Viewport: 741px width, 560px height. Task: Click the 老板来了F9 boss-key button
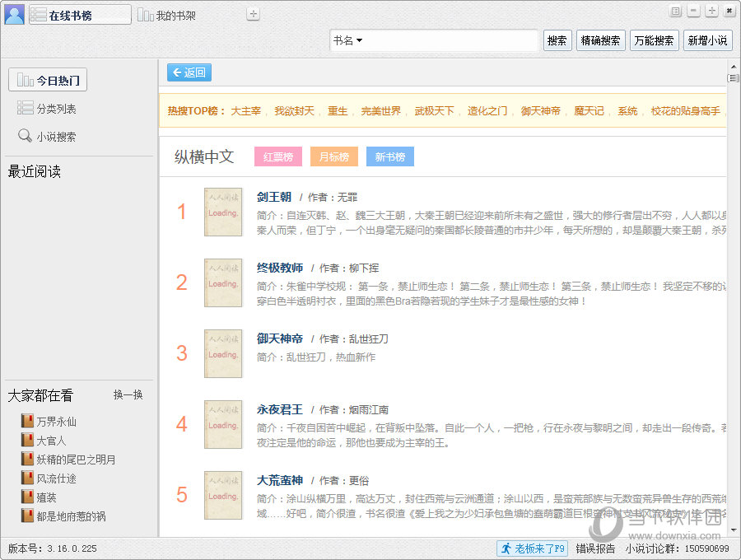click(x=532, y=548)
